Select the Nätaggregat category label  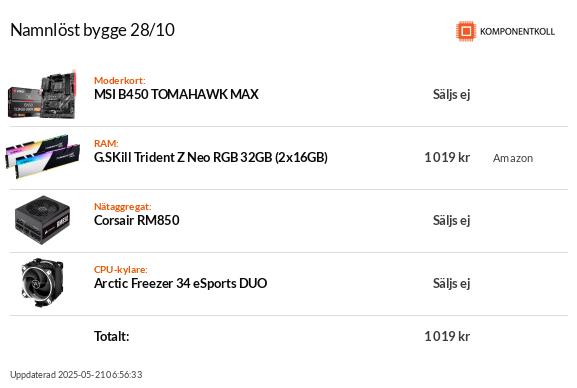click(x=123, y=207)
